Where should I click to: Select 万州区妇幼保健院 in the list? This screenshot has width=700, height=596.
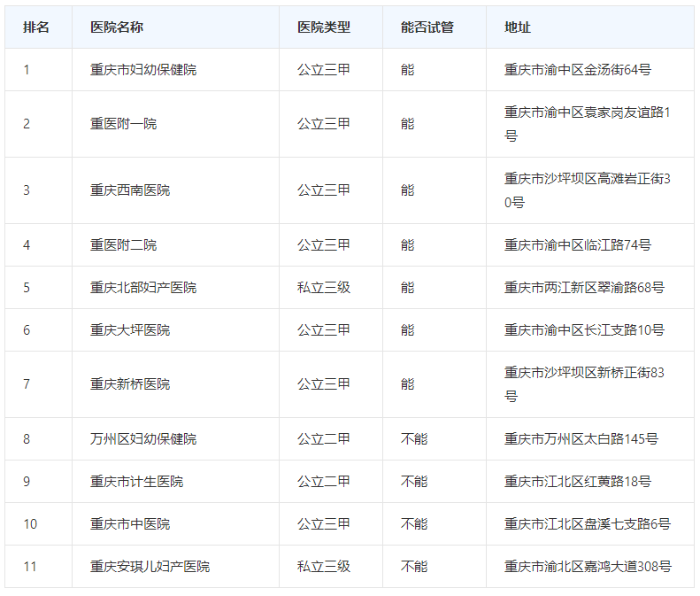point(143,439)
